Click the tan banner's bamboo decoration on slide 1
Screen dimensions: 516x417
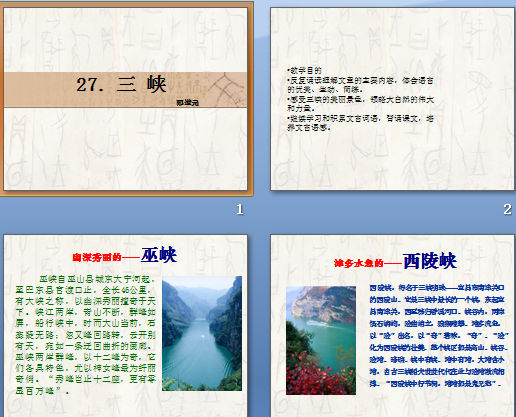coord(227,88)
